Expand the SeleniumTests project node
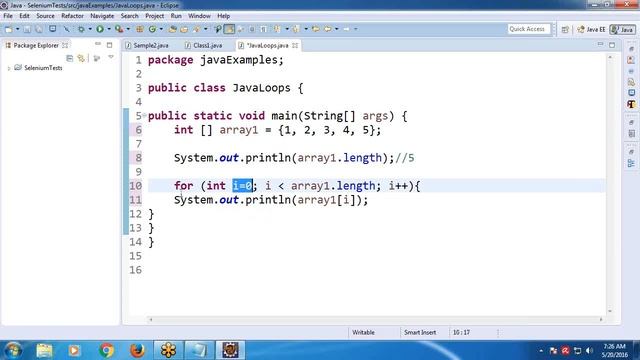This screenshot has height=360, width=640. pyautogui.click(x=9, y=68)
